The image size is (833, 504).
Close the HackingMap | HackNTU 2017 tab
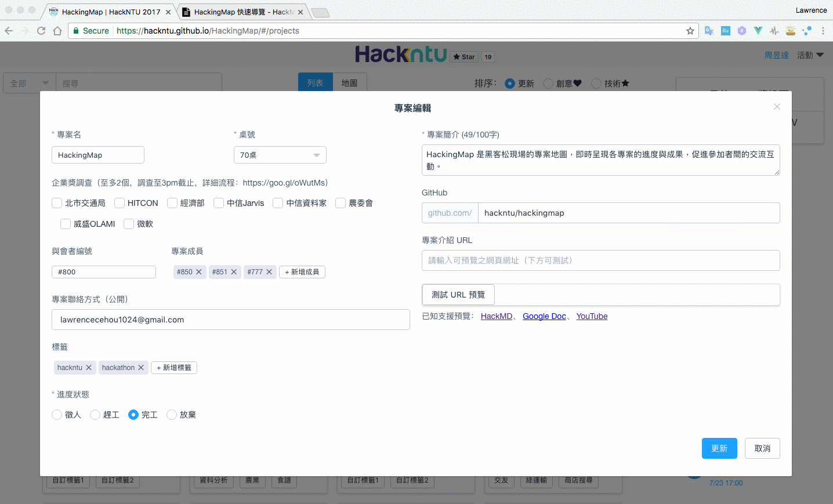click(x=168, y=12)
